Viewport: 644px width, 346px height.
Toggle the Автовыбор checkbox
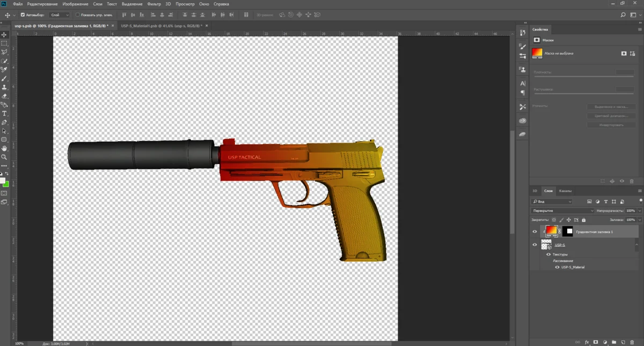(23, 15)
